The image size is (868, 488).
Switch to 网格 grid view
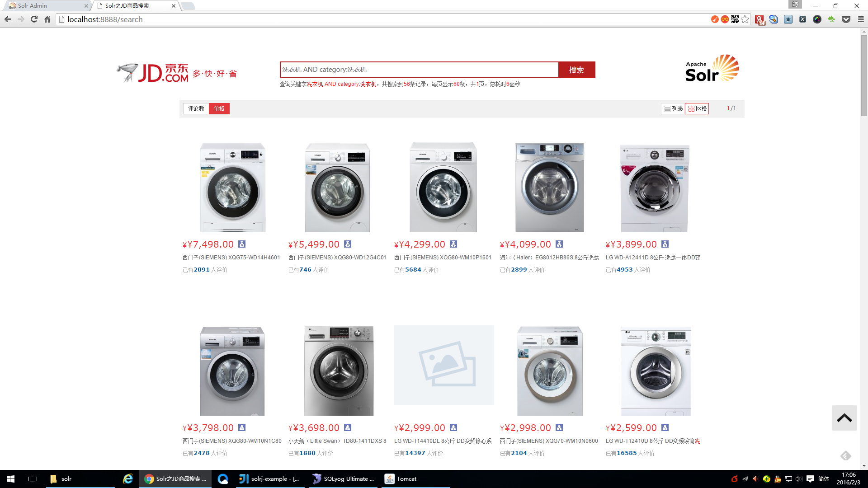click(697, 108)
